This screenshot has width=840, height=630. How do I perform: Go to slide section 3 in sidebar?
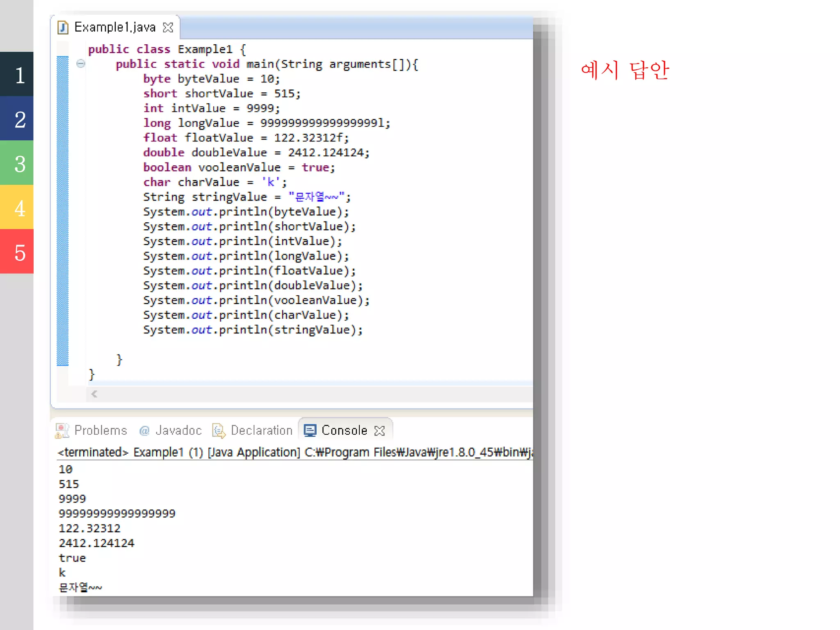(17, 163)
